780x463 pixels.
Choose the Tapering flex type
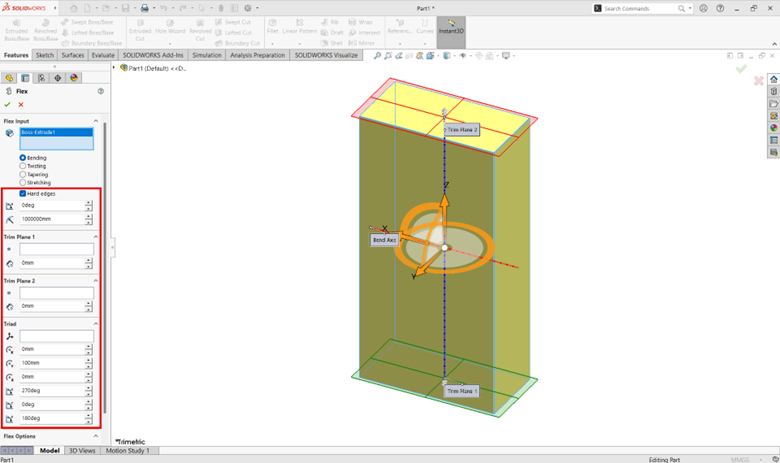[x=23, y=174]
